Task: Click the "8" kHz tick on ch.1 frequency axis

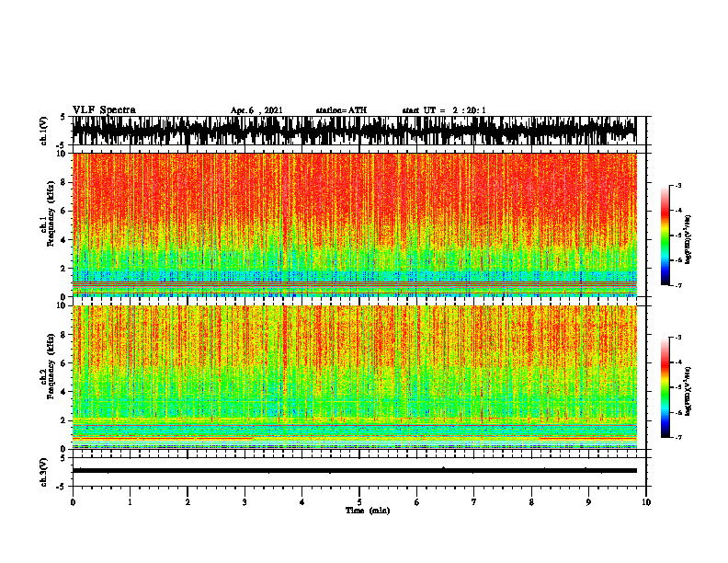Action: pos(64,182)
